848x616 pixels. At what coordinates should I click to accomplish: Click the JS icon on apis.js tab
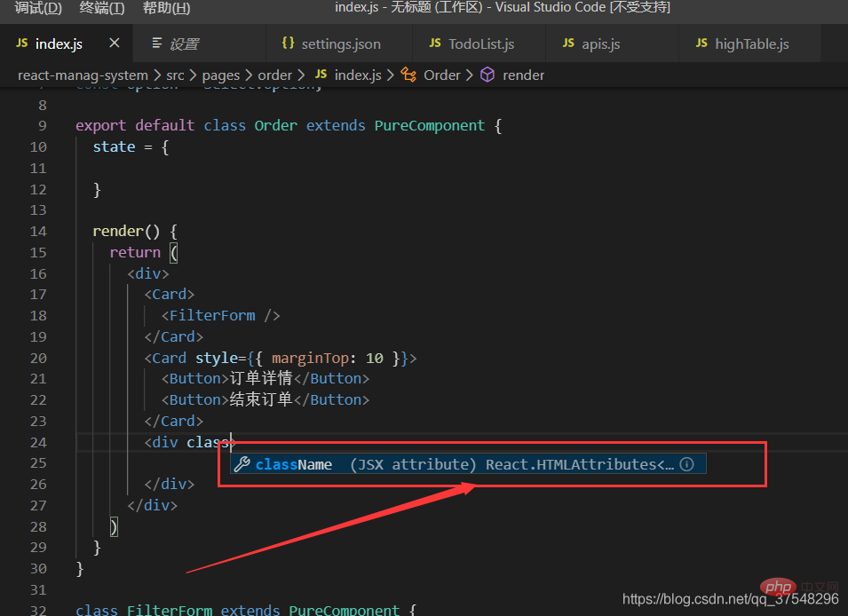(x=568, y=43)
